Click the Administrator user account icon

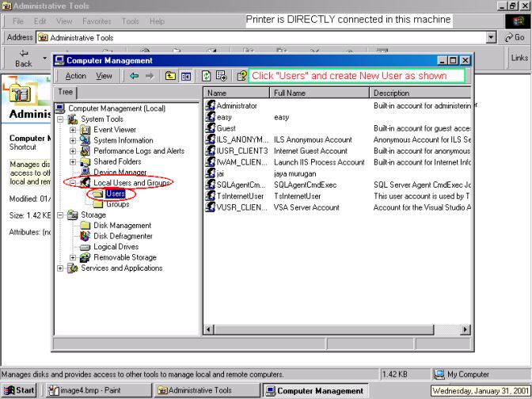tap(211, 105)
